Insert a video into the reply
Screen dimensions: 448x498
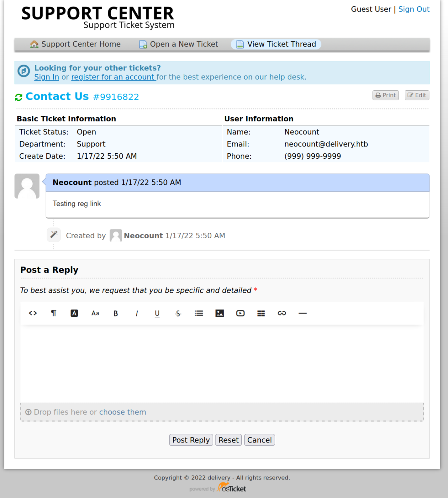pyautogui.click(x=240, y=313)
